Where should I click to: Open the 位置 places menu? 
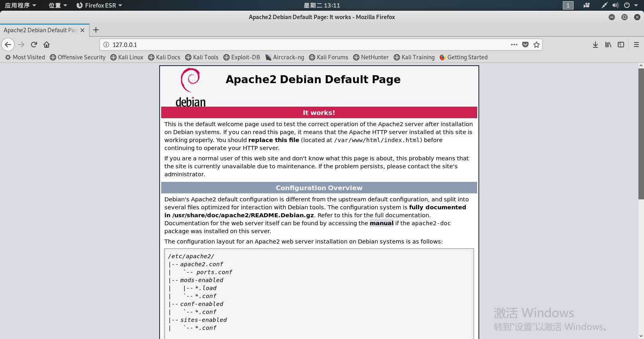coord(58,5)
